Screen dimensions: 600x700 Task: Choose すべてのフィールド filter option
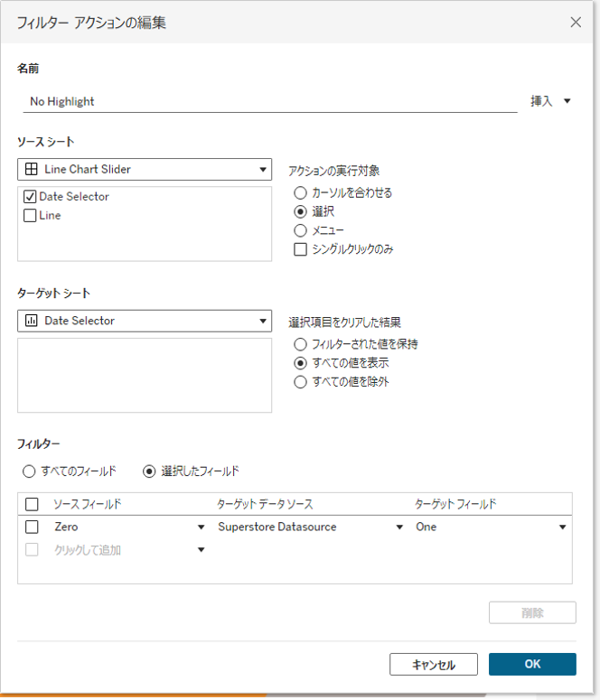(x=29, y=471)
